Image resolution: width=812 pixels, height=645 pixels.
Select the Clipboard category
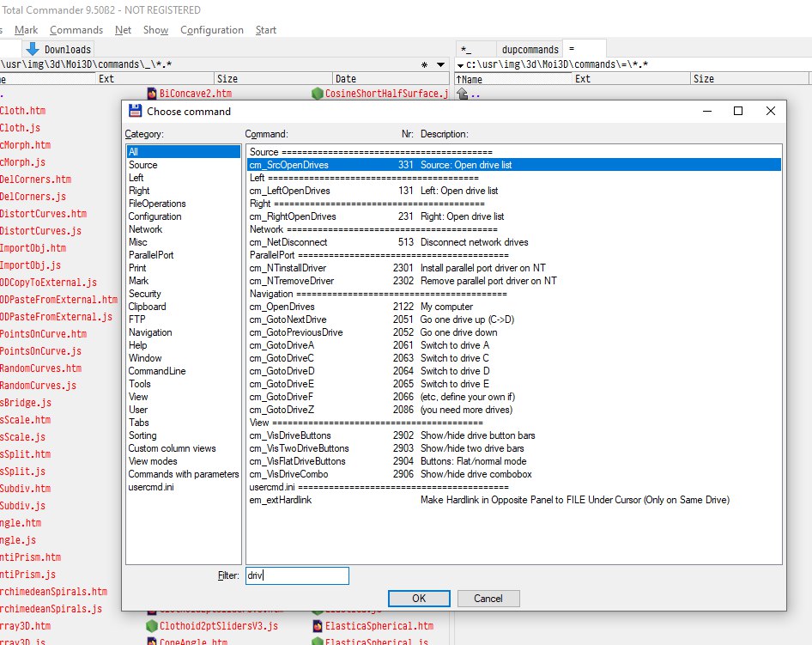184,307
